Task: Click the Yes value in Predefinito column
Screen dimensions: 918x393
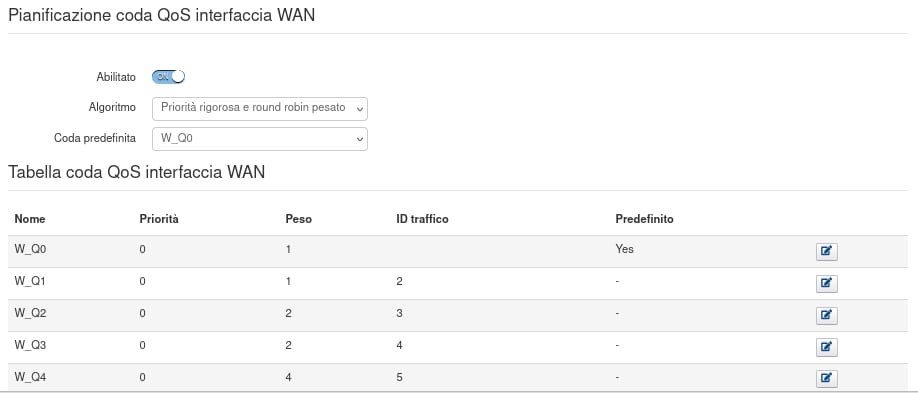Action: 625,249
